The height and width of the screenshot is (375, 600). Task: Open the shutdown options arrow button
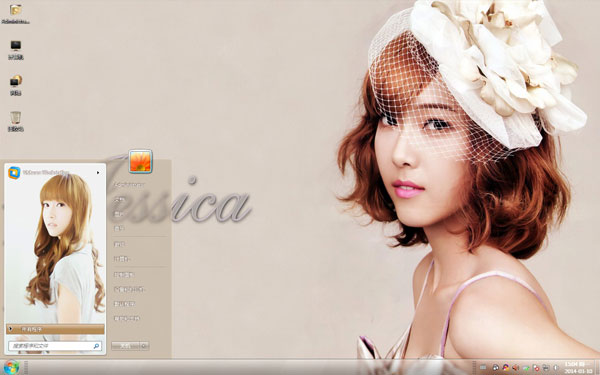click(144, 346)
